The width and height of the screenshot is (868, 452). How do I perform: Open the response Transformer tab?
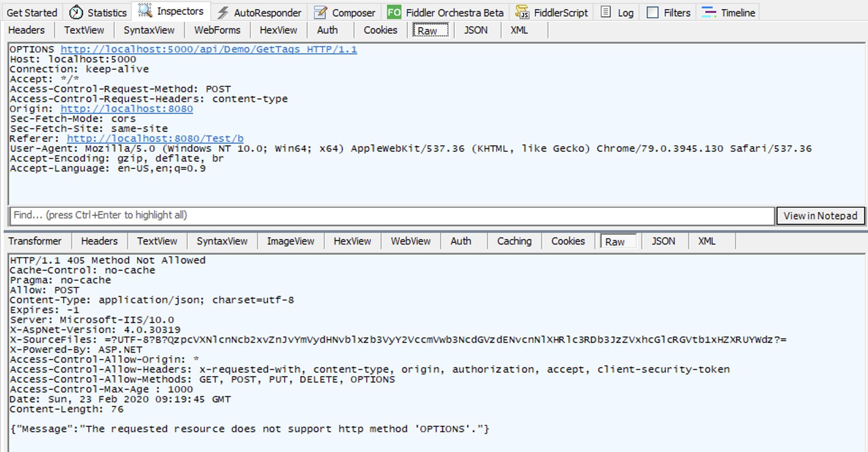(x=35, y=241)
